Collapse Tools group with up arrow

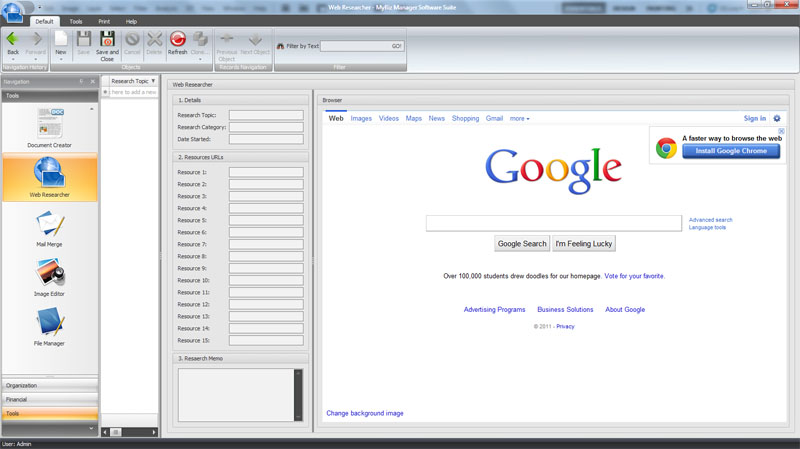[92, 109]
